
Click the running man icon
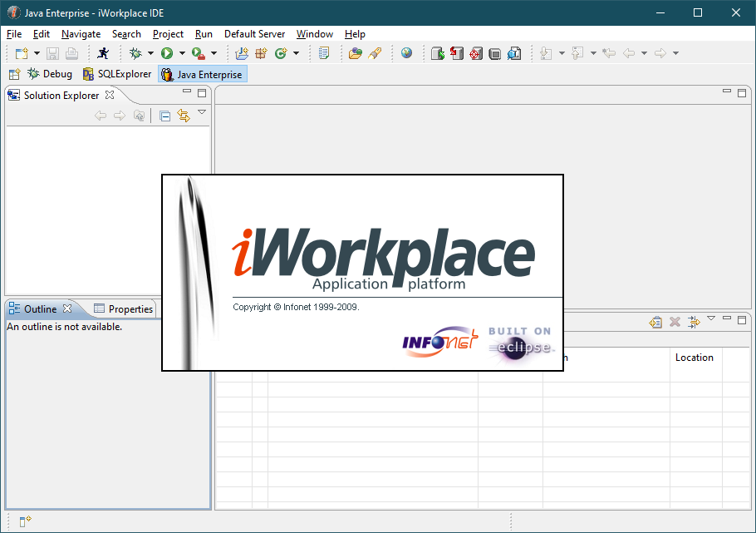point(103,53)
